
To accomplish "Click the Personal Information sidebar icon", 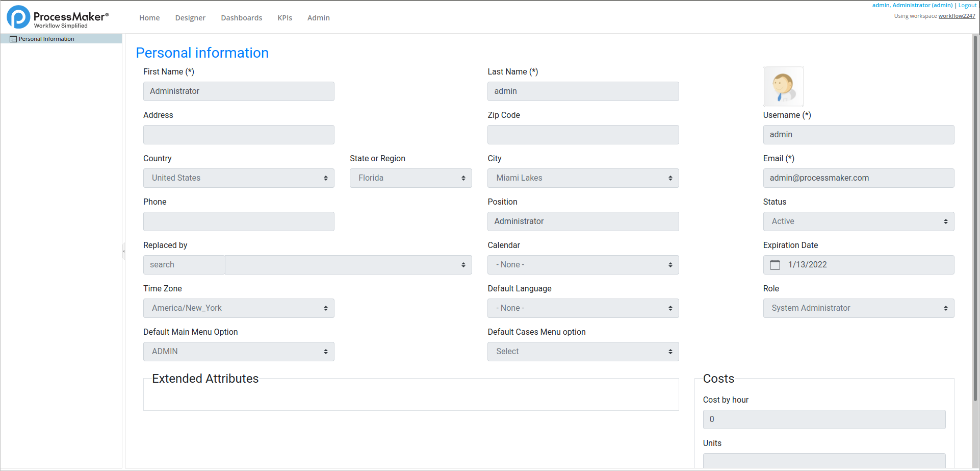I will click(13, 39).
